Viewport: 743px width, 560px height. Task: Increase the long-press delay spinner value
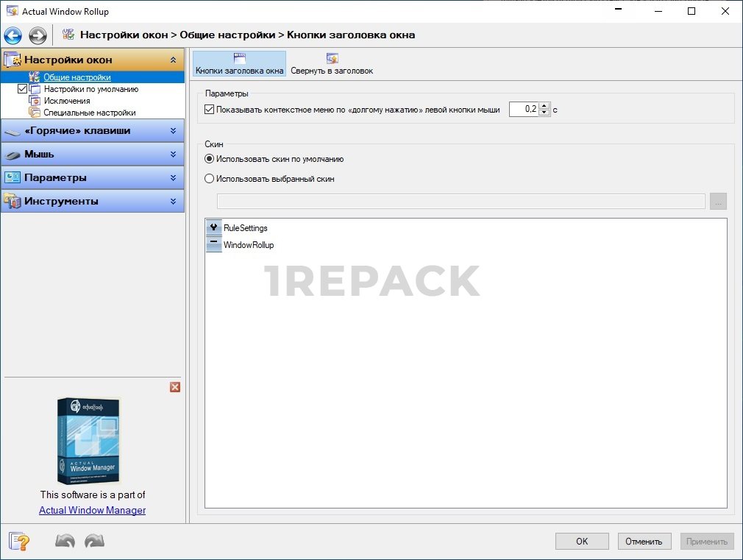[544, 106]
